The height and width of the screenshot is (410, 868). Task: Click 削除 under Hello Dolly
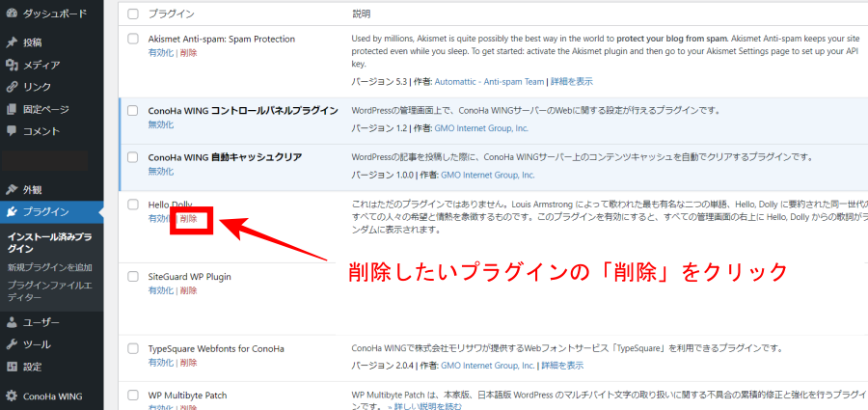click(x=188, y=218)
